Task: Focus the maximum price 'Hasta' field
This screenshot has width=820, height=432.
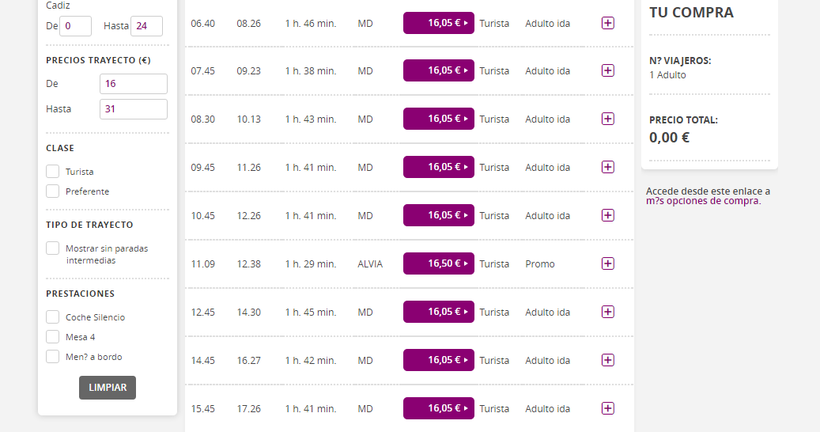Action: click(x=133, y=109)
